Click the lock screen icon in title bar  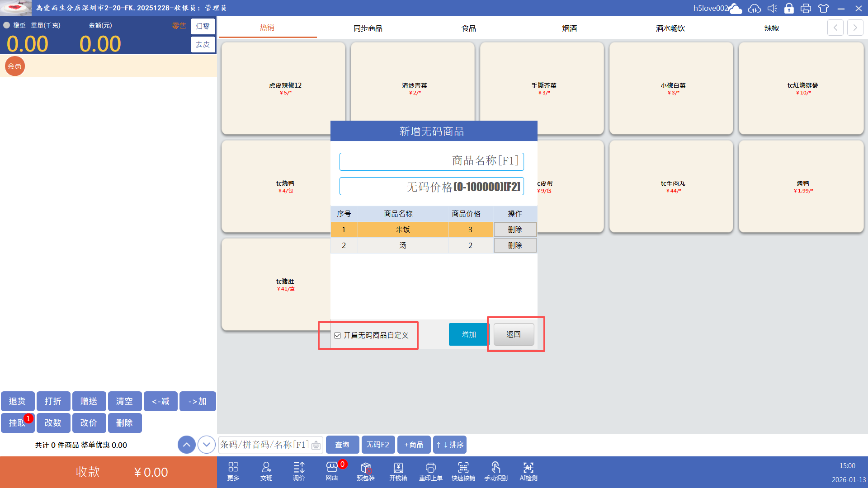(x=789, y=8)
